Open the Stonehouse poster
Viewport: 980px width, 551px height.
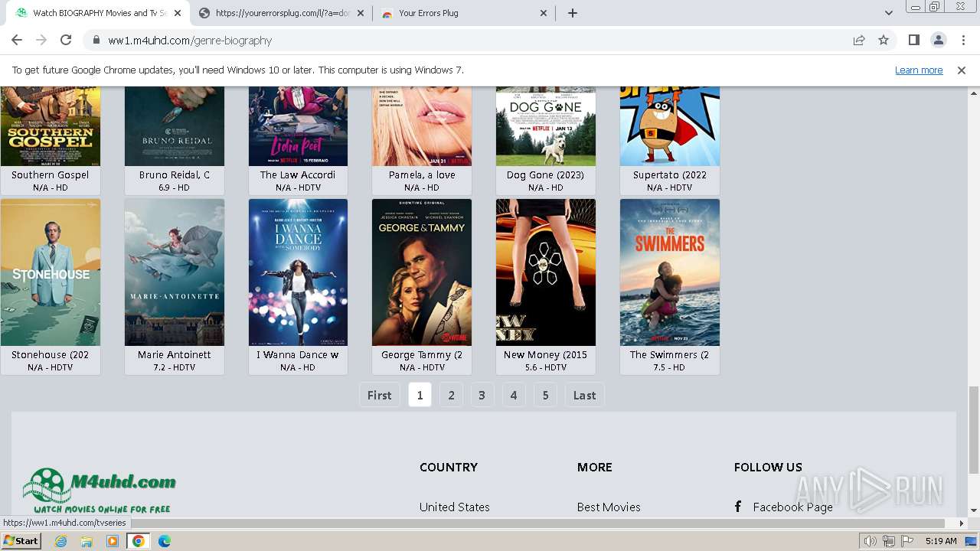point(51,272)
